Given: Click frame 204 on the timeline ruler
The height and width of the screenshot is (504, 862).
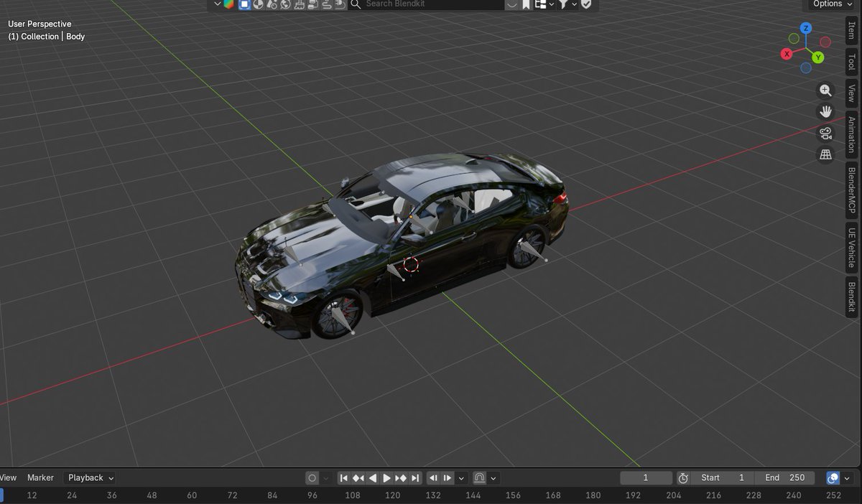Looking at the screenshot, I should click(674, 495).
